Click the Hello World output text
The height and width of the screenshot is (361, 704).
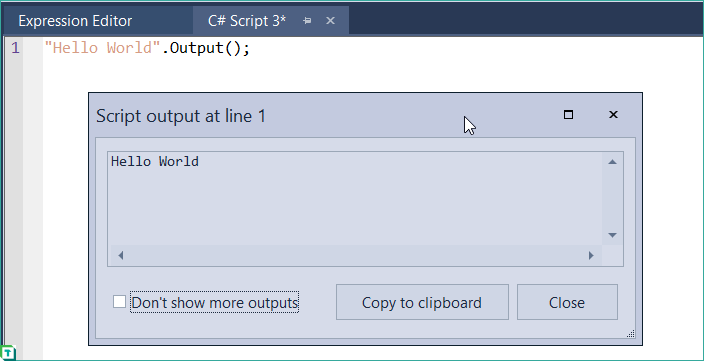point(155,161)
